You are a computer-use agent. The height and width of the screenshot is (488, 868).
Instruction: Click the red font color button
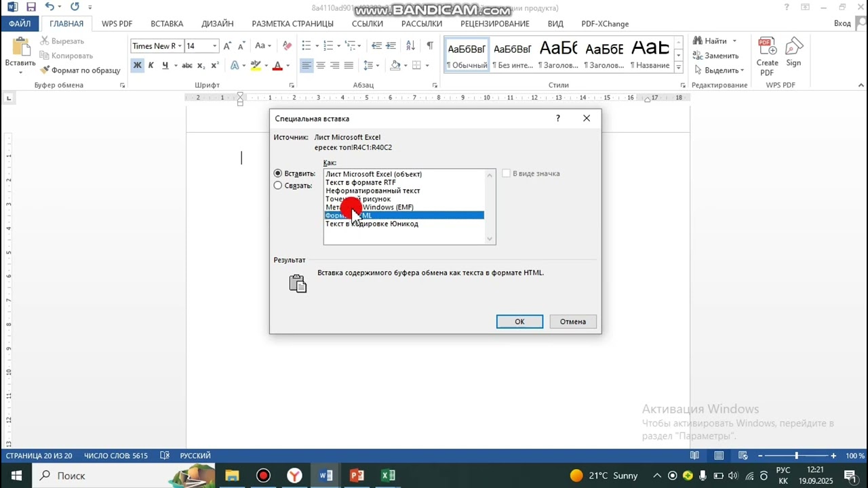coord(277,66)
